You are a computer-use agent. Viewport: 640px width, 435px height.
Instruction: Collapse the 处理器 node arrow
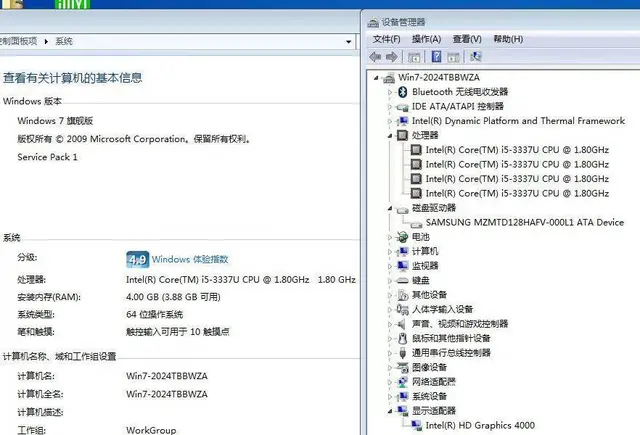point(390,135)
